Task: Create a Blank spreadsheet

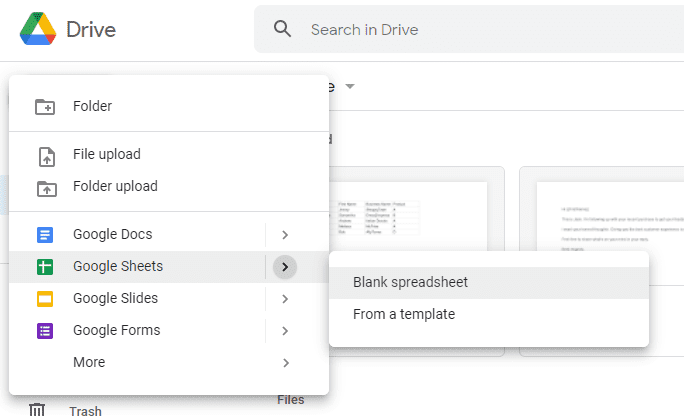Action: coord(489,283)
